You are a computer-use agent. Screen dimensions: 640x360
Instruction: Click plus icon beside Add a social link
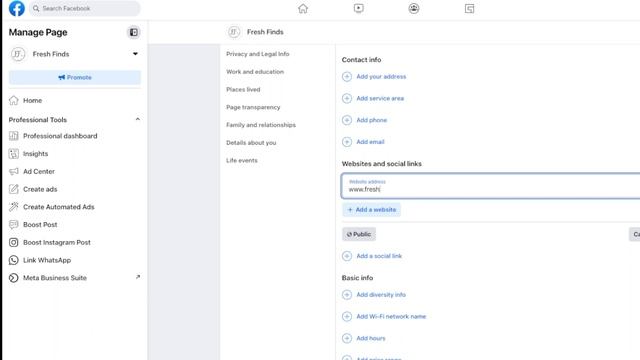(x=347, y=256)
